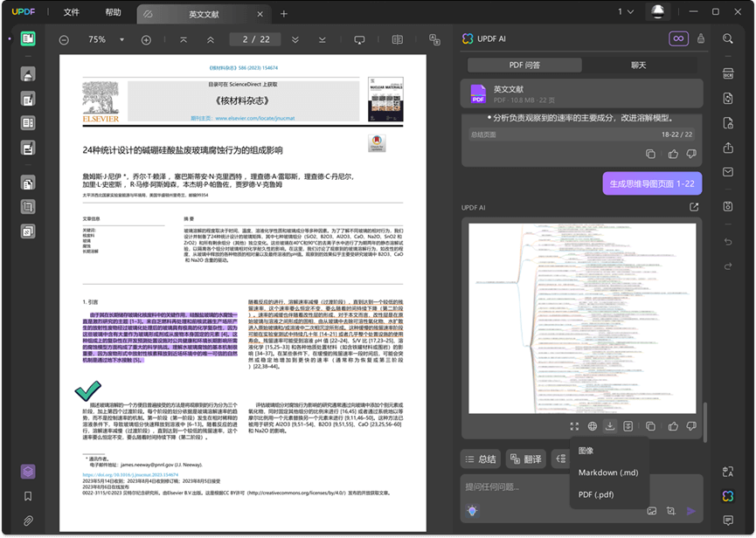Go to the next page
The image size is (756, 538).
[x=295, y=40]
